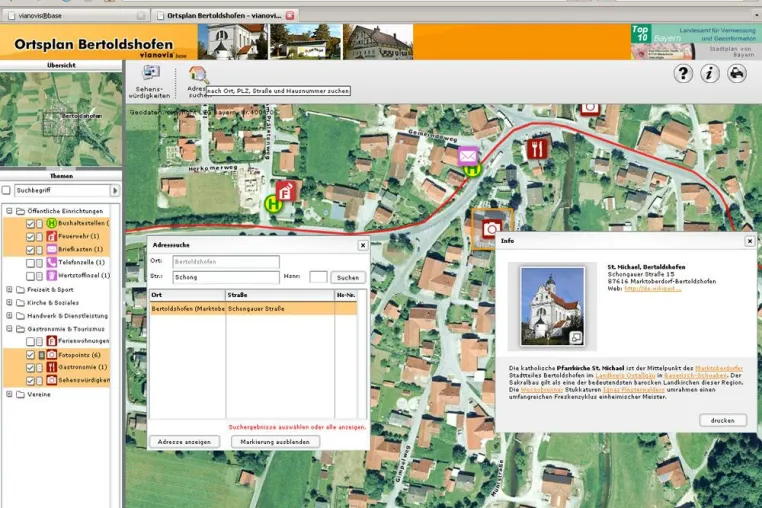Click the Straße column header in results
The height and width of the screenshot is (508, 762).
coord(280,295)
